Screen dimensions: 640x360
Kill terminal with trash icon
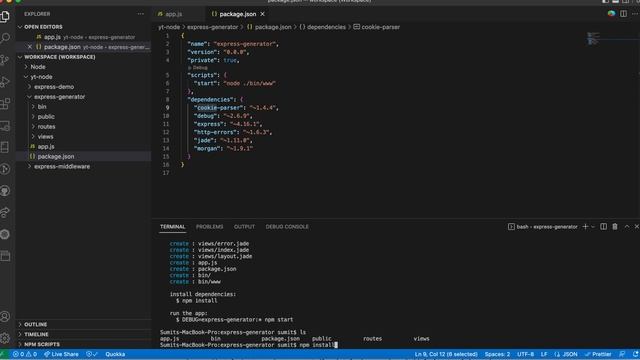pos(615,227)
